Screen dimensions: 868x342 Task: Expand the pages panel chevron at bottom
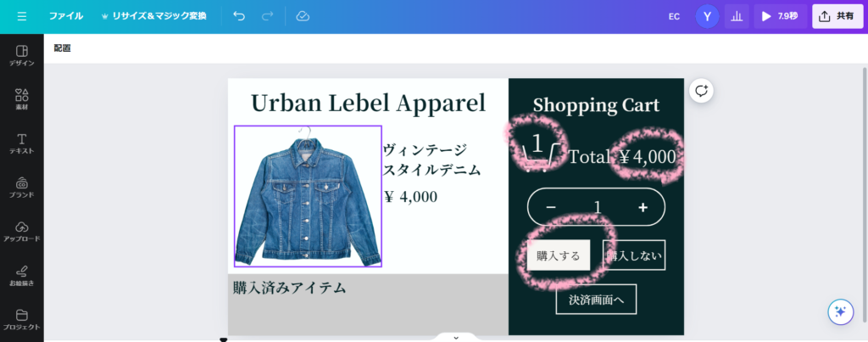tap(456, 337)
